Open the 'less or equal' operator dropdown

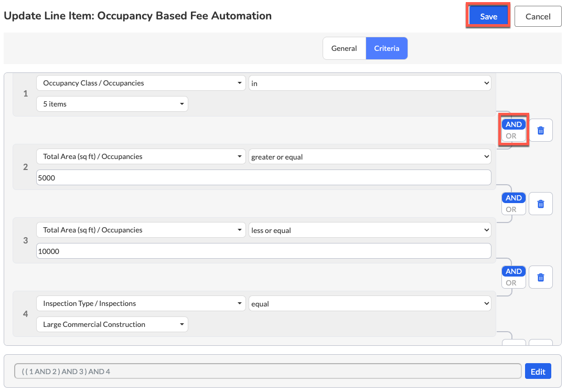pyautogui.click(x=370, y=230)
